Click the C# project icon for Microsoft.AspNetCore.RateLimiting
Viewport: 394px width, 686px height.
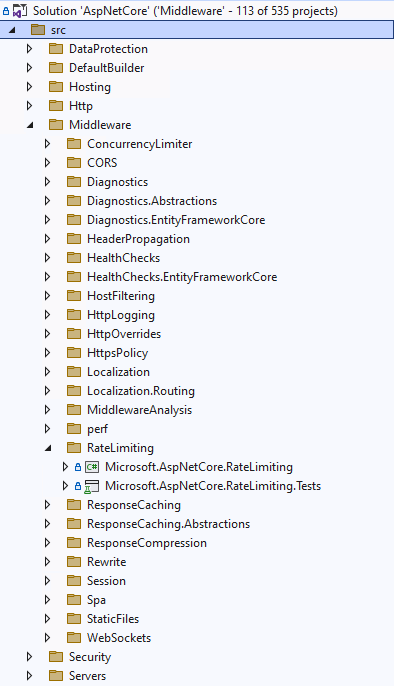click(x=92, y=467)
